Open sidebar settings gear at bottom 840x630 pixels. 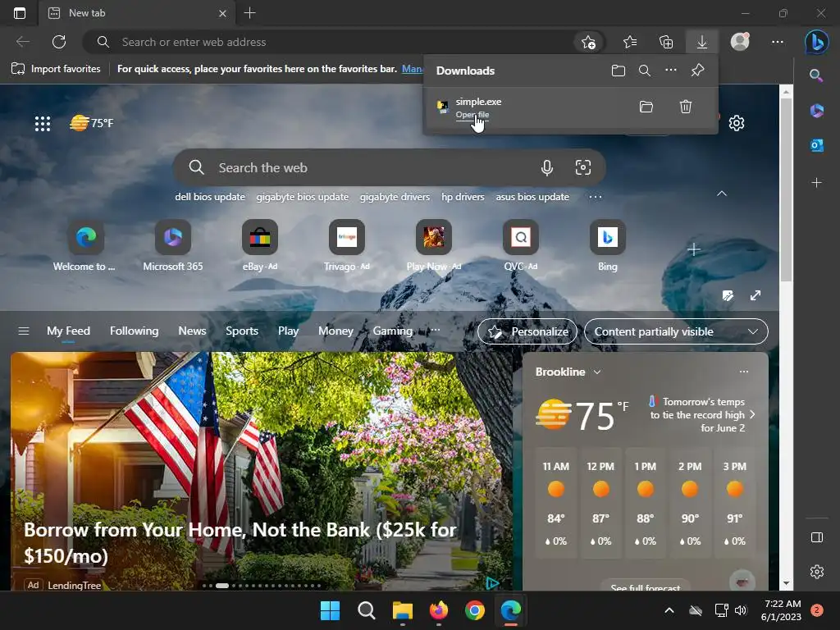pyautogui.click(x=816, y=572)
